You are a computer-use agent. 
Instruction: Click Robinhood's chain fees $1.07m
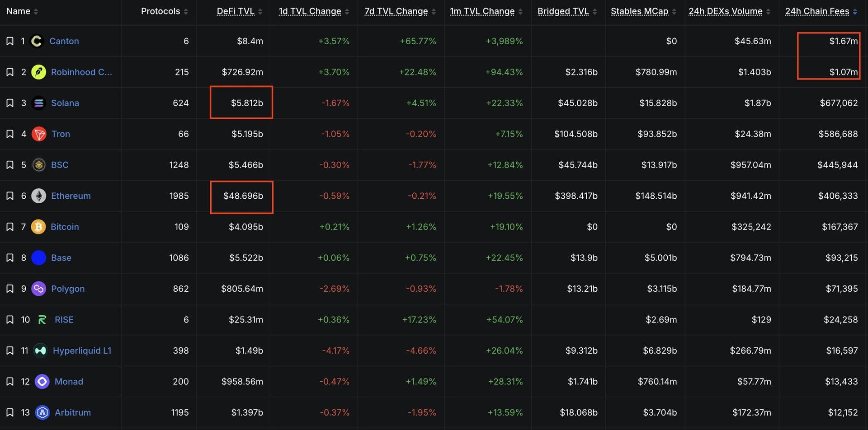click(x=843, y=72)
